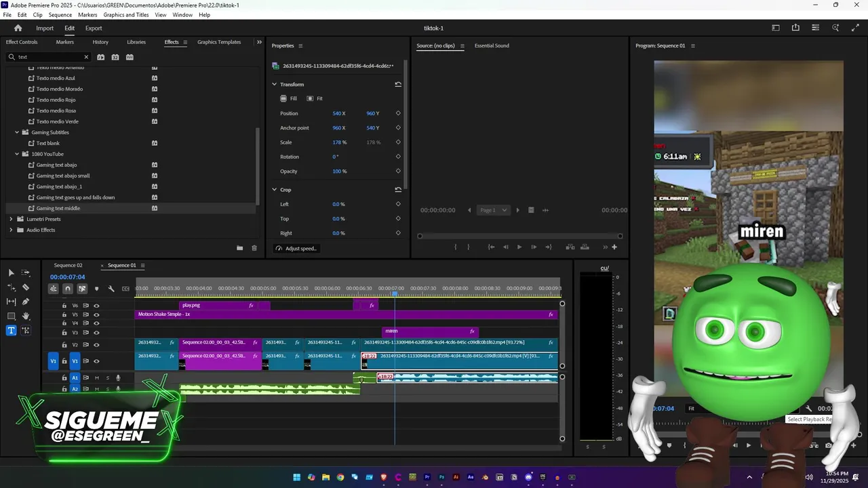Screen dimensions: 868x488
Task: Select the Hand tool
Action: click(26, 317)
